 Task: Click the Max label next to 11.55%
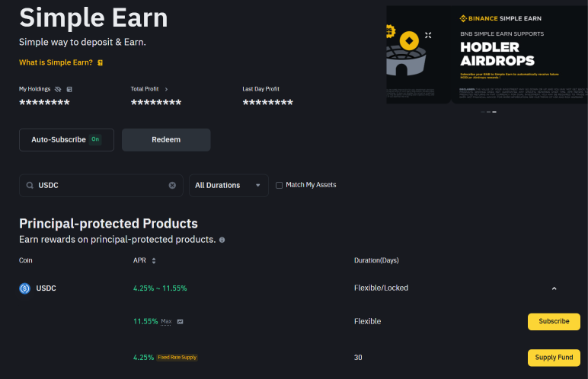tap(166, 321)
